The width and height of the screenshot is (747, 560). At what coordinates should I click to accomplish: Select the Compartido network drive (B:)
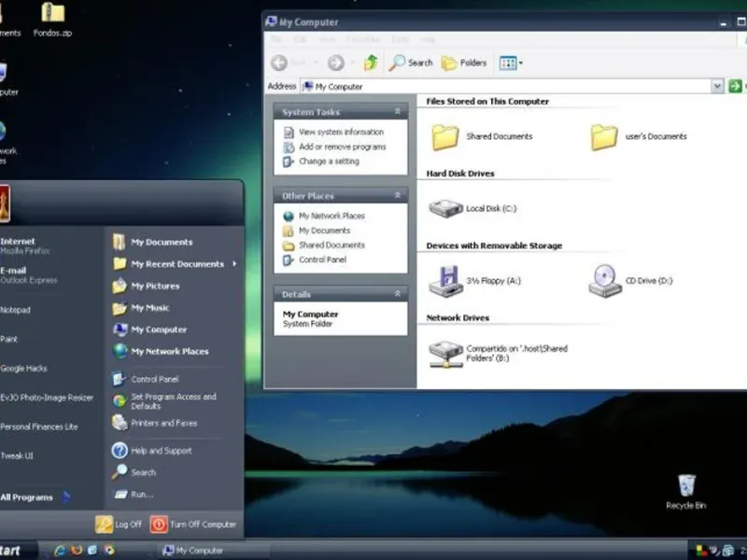coord(446,354)
